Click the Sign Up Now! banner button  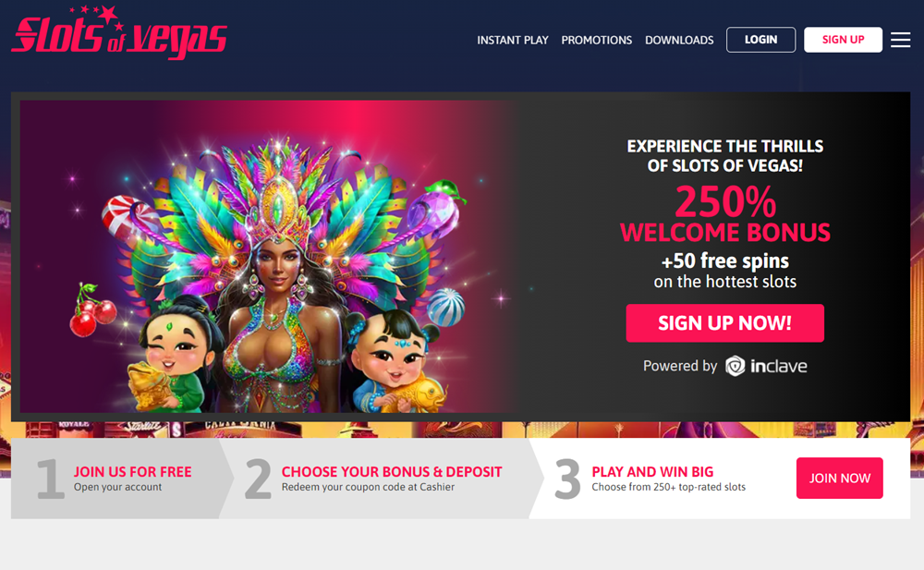724,323
